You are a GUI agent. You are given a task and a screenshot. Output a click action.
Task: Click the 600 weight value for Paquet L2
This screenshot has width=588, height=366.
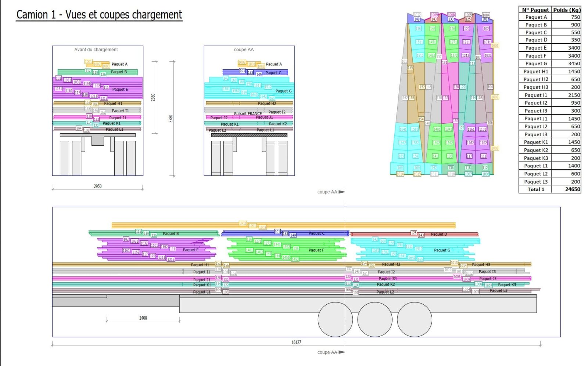(x=576, y=174)
